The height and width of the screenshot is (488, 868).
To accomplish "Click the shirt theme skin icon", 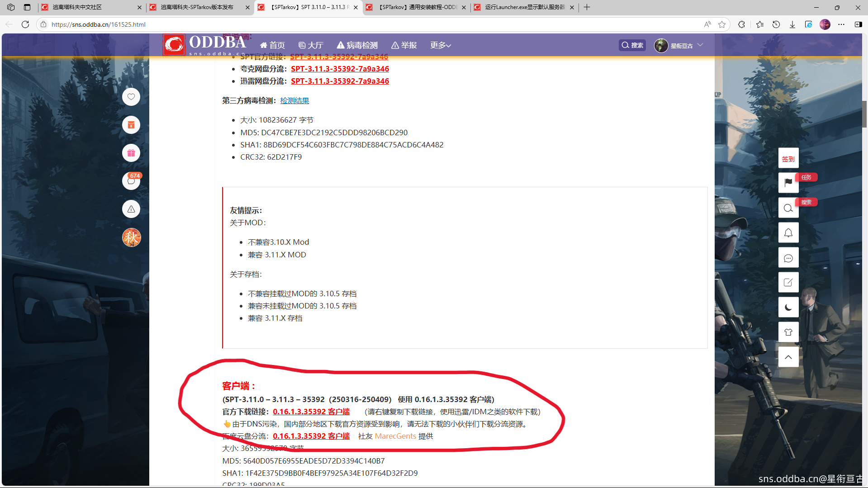I will (788, 332).
